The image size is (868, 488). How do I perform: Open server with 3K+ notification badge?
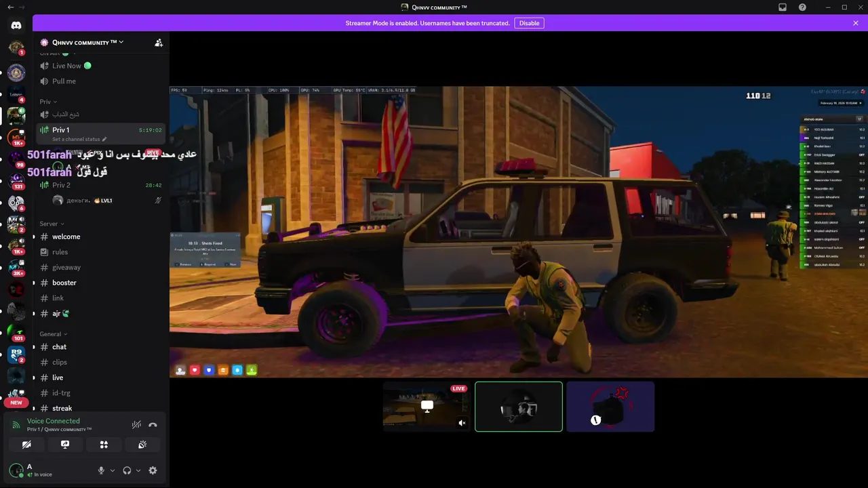pos(16,268)
